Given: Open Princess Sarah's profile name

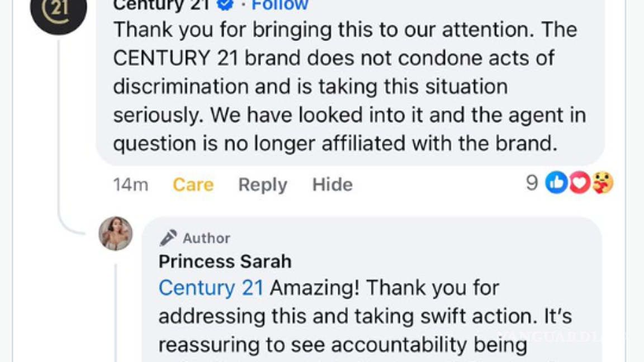Looking at the screenshot, I should coord(225,261).
